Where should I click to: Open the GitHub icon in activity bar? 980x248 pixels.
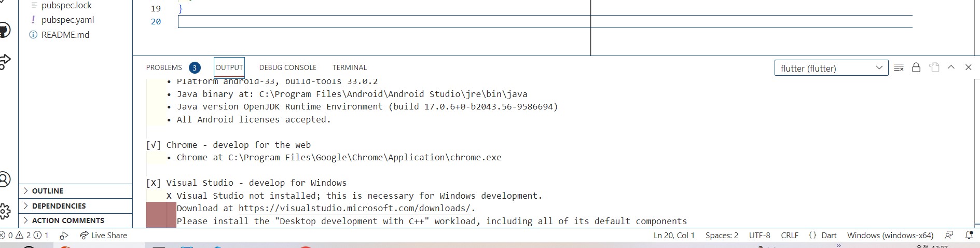(4, 30)
